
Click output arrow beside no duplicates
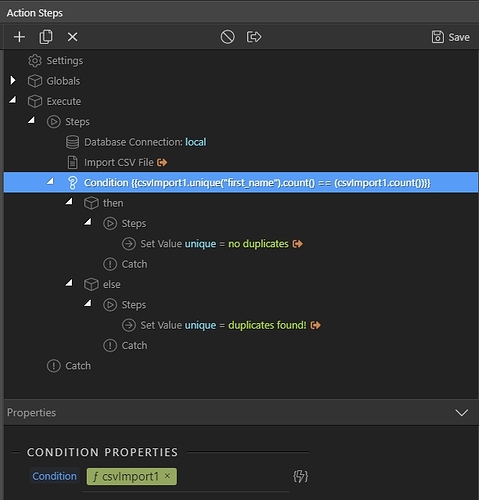pos(298,244)
